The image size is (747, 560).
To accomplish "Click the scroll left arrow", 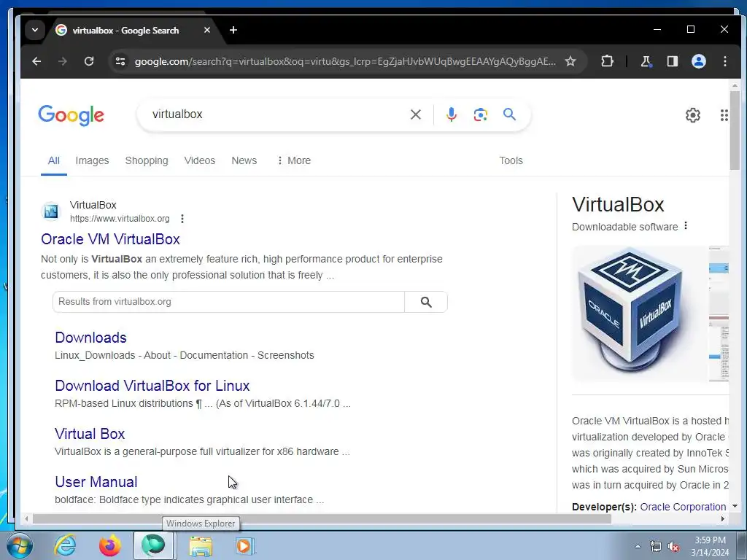I will tap(27, 519).
